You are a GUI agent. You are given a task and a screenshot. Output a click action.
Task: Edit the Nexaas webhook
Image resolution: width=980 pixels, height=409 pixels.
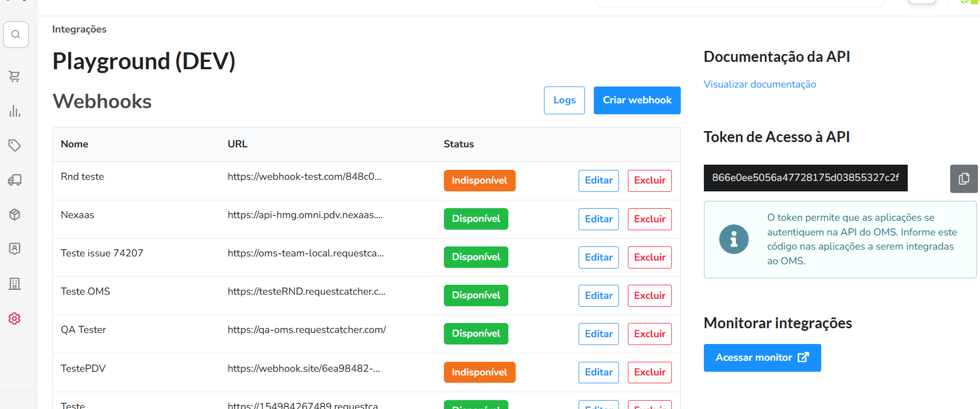pos(598,219)
